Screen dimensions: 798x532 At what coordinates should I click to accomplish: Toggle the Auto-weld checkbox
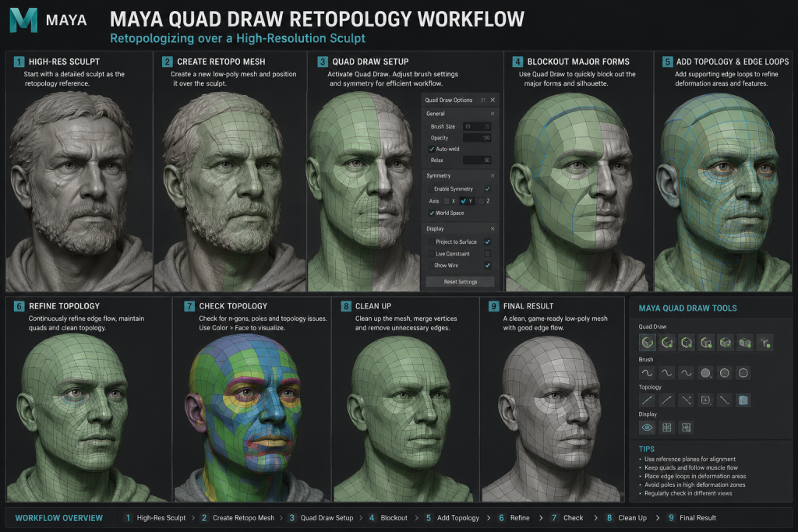click(x=431, y=149)
